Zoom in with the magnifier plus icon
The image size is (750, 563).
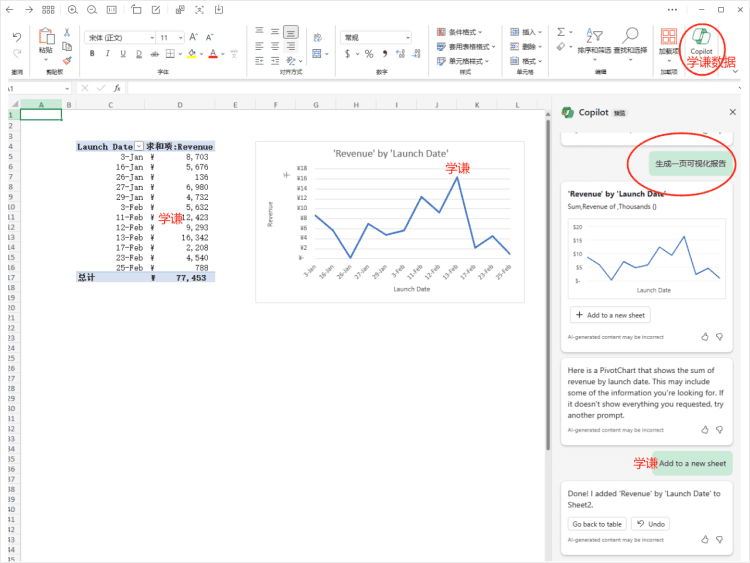(x=72, y=10)
